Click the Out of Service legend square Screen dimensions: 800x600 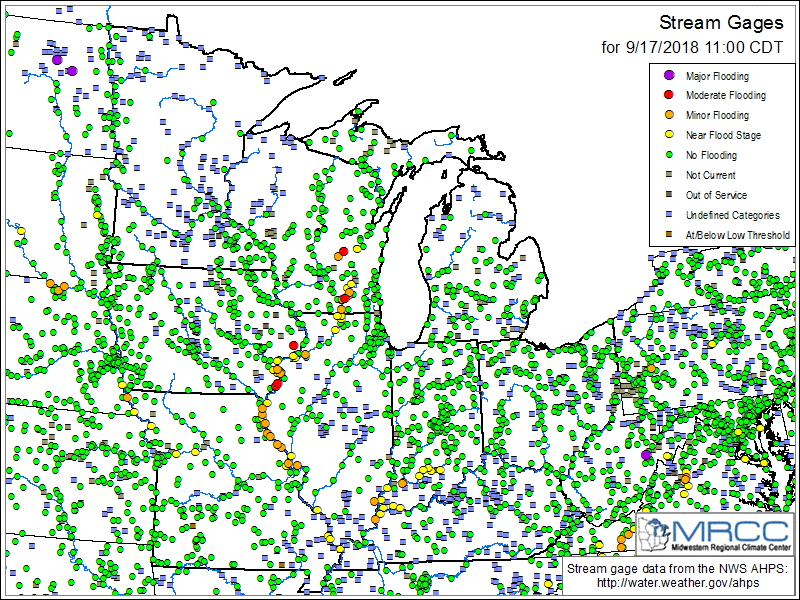point(669,194)
